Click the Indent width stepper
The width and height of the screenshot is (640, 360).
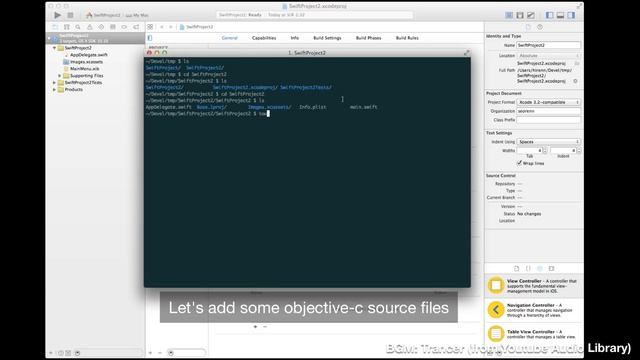point(579,151)
